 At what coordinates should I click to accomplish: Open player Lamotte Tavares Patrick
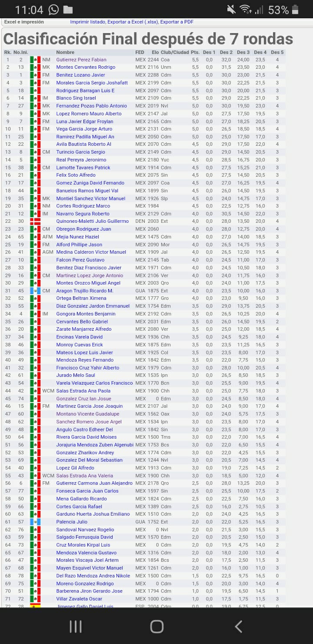click(x=83, y=168)
